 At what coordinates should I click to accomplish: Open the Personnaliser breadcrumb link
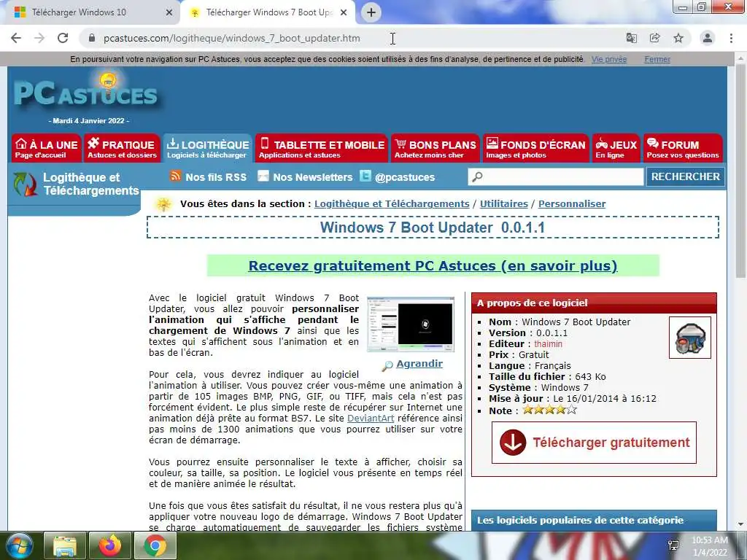point(572,204)
